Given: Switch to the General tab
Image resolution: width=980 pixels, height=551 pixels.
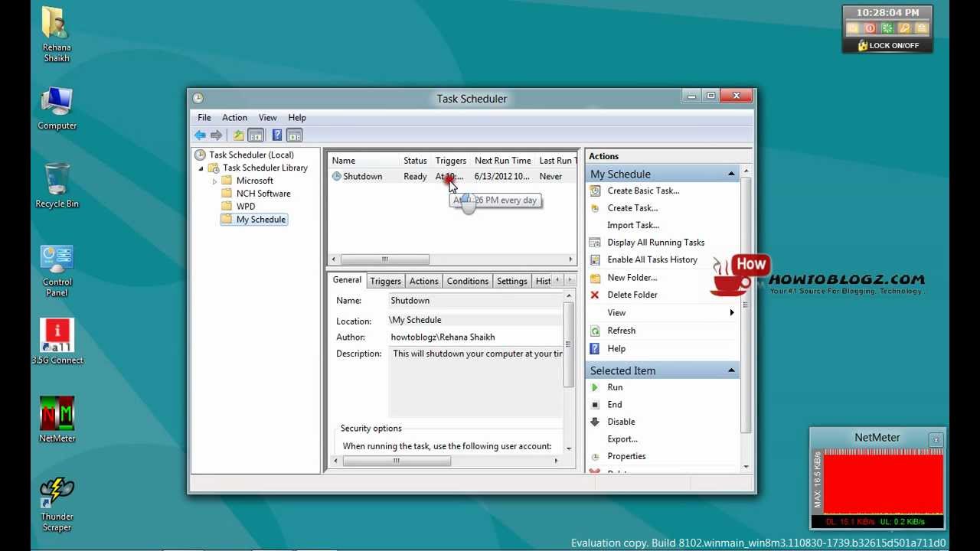Looking at the screenshot, I should click(347, 280).
